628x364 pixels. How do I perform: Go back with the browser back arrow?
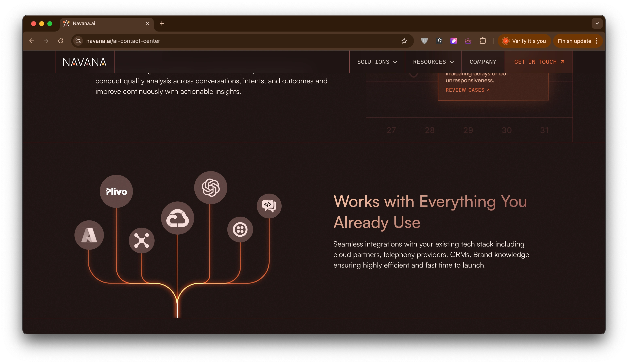coord(32,41)
